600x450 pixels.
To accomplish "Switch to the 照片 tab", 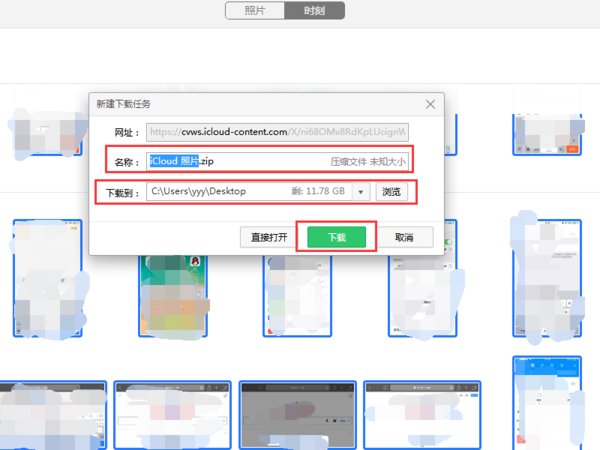I will coord(255,10).
